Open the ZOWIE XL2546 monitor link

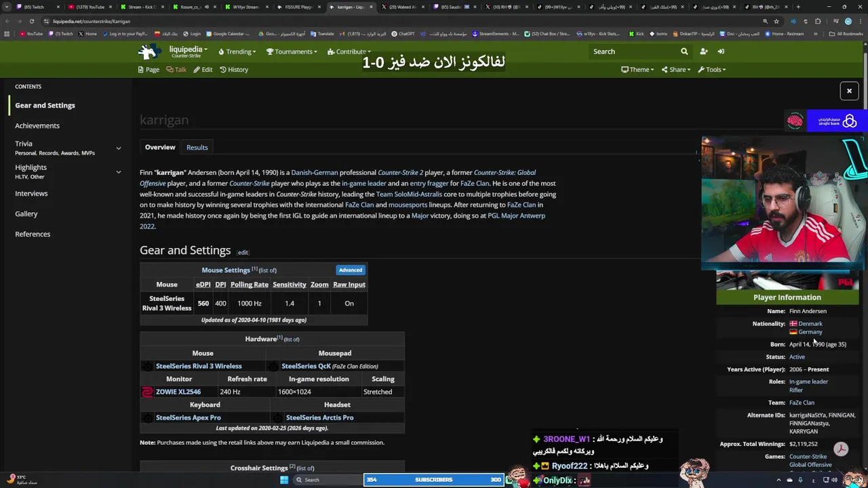178,392
